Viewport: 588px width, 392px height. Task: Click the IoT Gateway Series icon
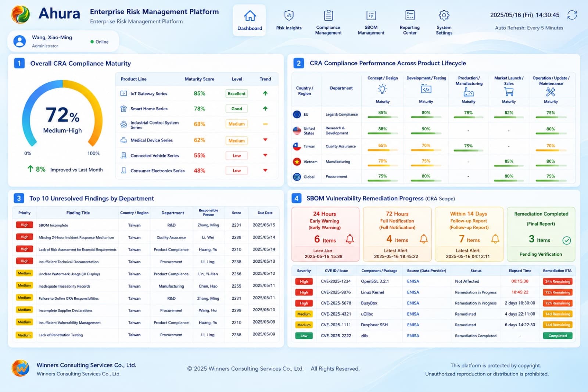click(124, 93)
